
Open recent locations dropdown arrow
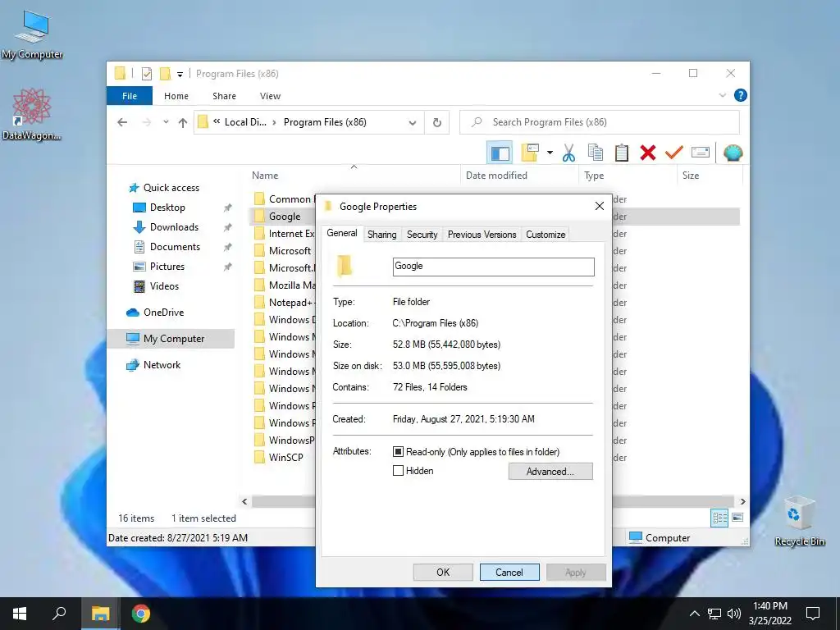(166, 122)
